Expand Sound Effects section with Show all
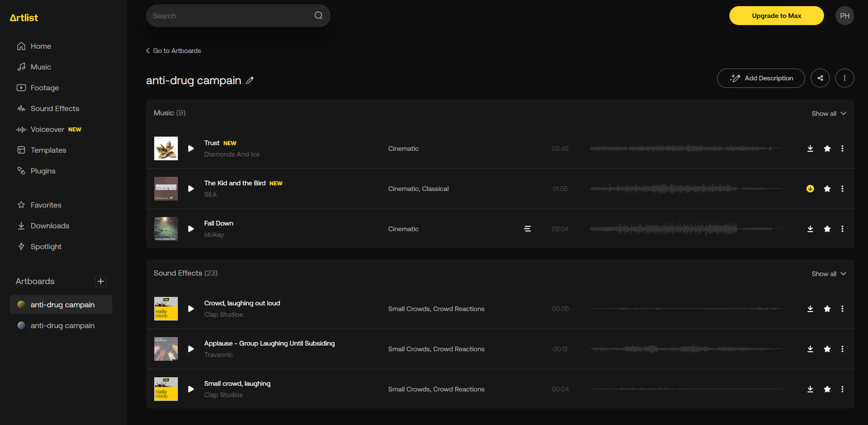 tap(828, 274)
